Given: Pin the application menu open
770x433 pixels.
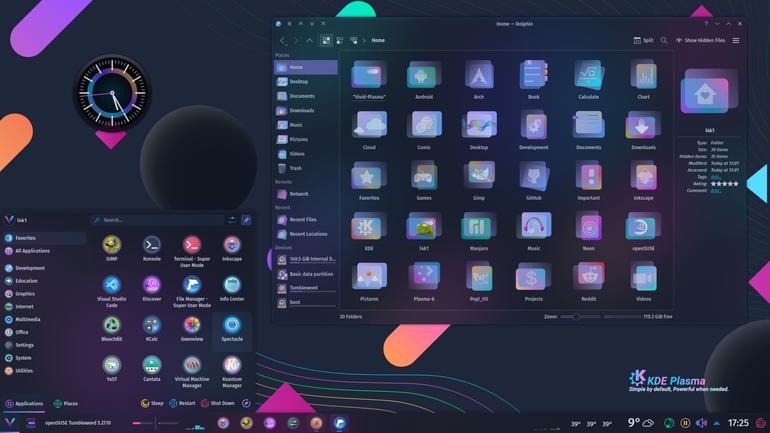Looking at the screenshot, I should coord(246,220).
